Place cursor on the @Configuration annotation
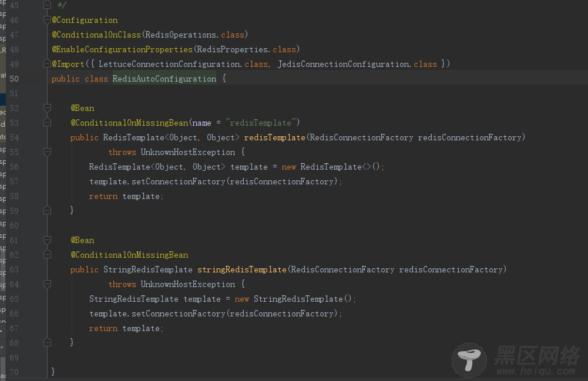588x381 pixels. tap(85, 20)
